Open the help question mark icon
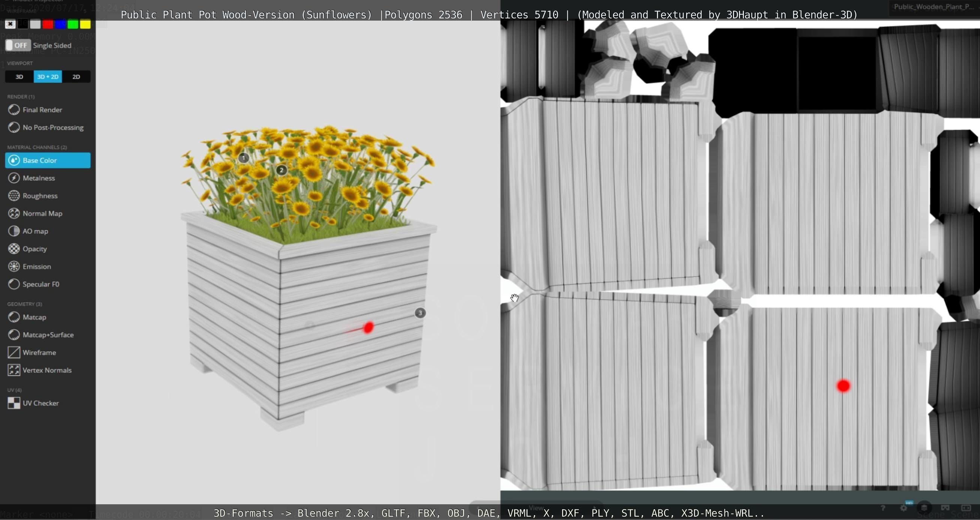The width and height of the screenshot is (980, 520). (883, 508)
